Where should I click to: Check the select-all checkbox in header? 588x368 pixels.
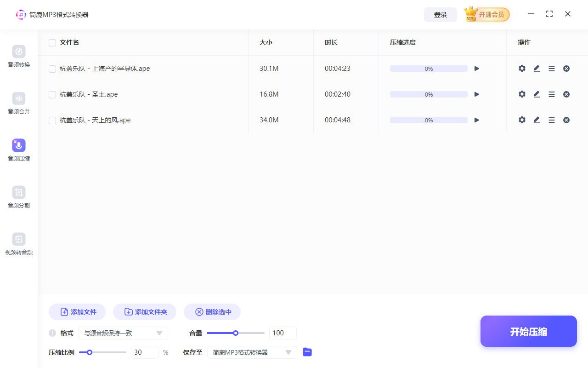click(52, 42)
